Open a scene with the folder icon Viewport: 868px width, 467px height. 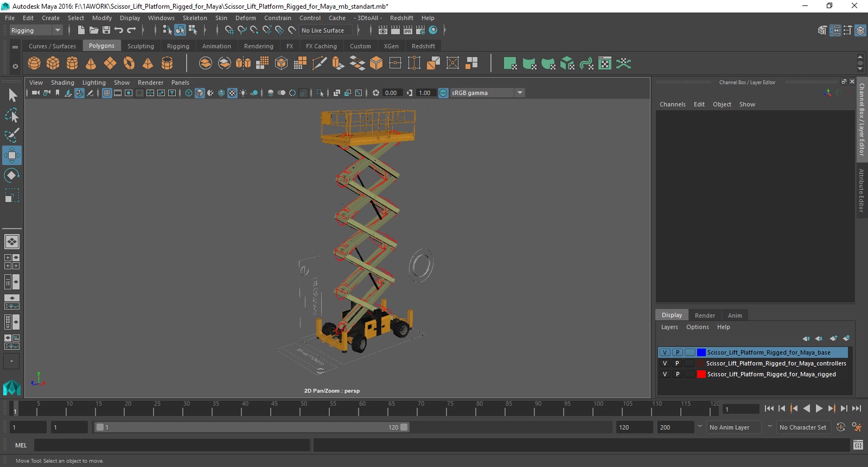point(93,30)
